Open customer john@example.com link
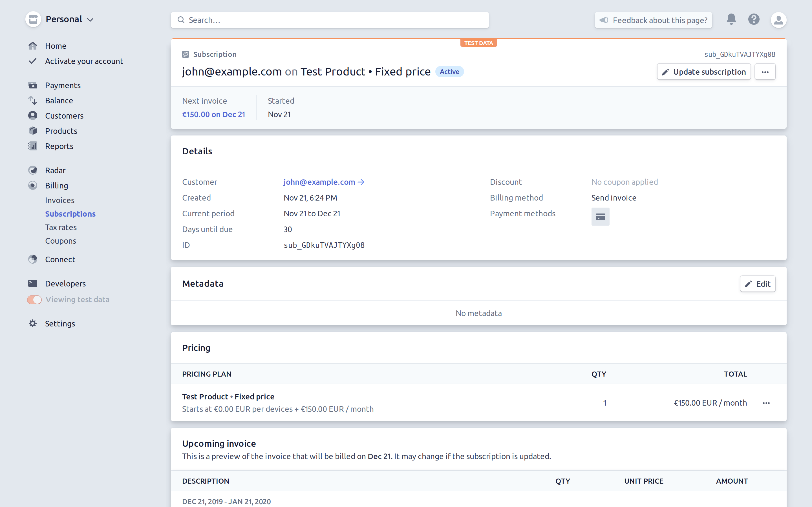The height and width of the screenshot is (507, 812). (319, 182)
